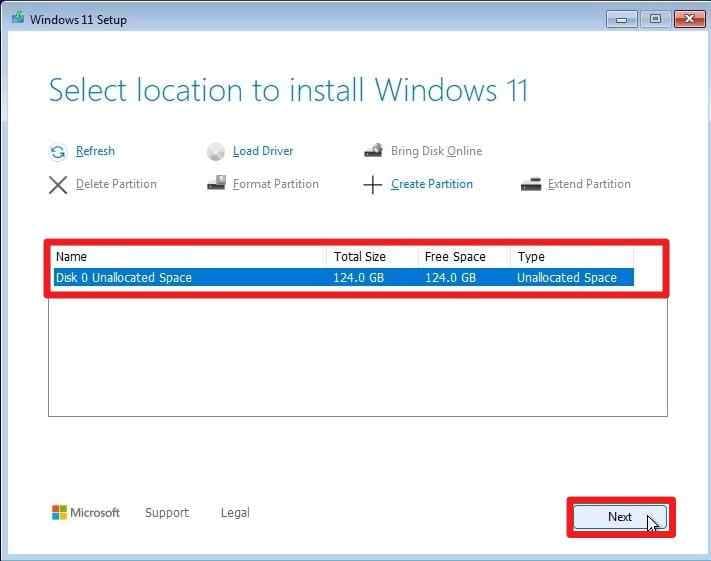The width and height of the screenshot is (711, 561).
Task: Click the Microsoft text label
Action: (x=95, y=513)
